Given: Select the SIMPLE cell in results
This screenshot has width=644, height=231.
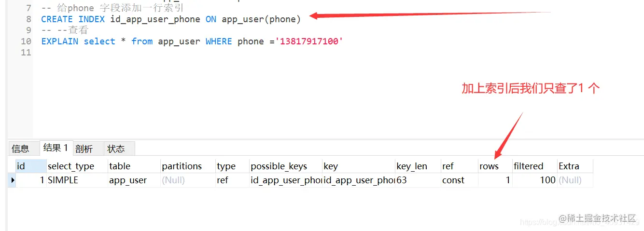Looking at the screenshot, I should 77,180.
